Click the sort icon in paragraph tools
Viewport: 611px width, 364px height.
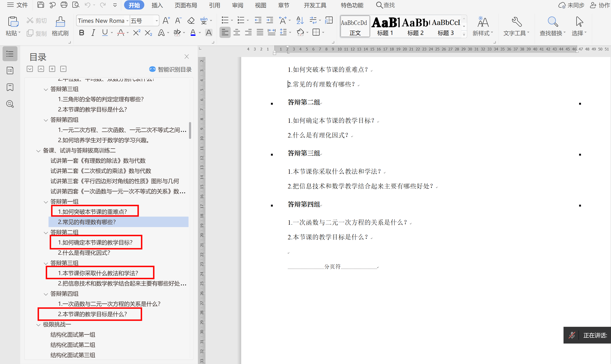300,21
